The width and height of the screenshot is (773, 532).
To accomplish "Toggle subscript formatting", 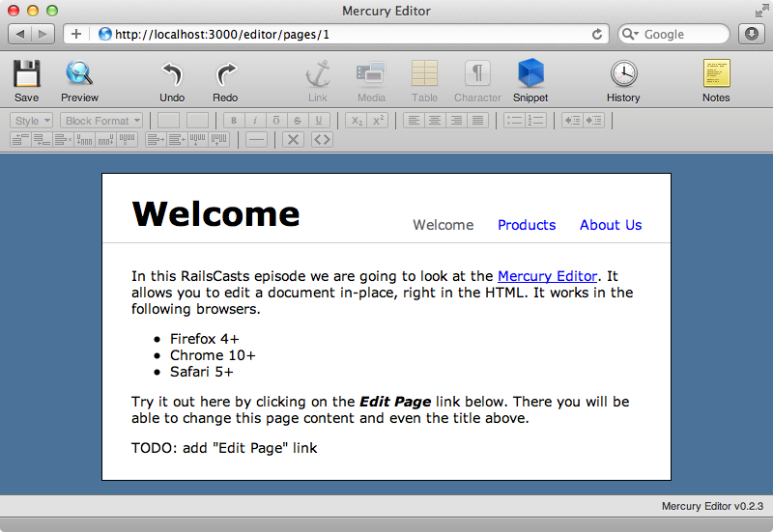I will 357,121.
